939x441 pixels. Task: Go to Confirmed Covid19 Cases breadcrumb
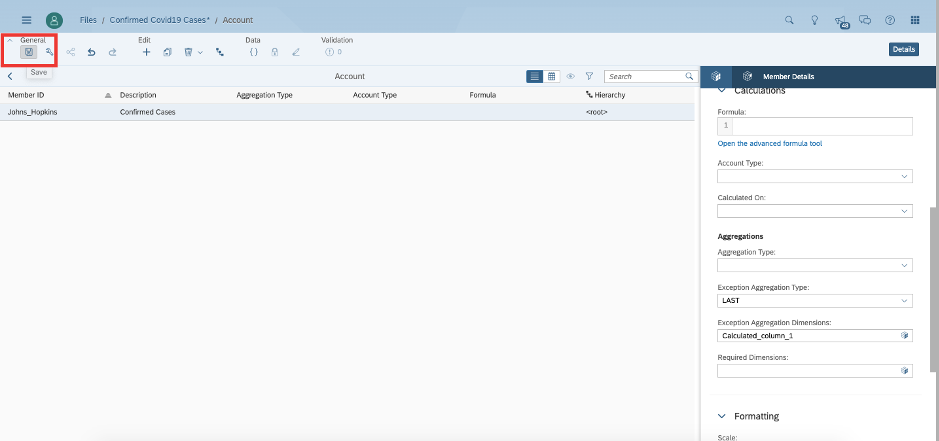[x=159, y=20]
